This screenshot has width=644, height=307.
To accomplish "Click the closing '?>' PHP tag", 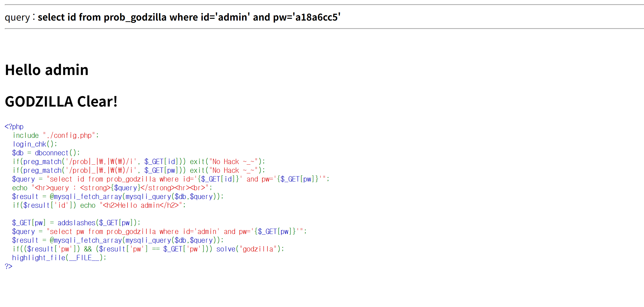I will point(8,266).
